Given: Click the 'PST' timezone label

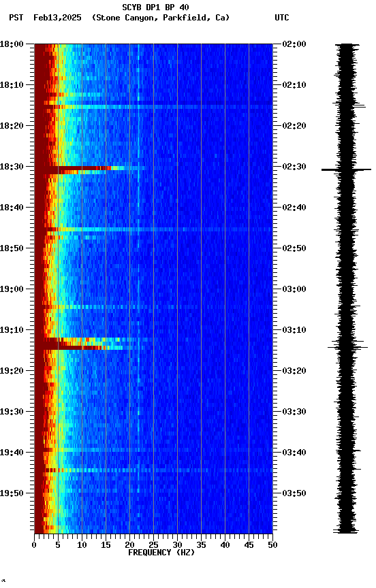Looking at the screenshot, I should click(16, 18).
